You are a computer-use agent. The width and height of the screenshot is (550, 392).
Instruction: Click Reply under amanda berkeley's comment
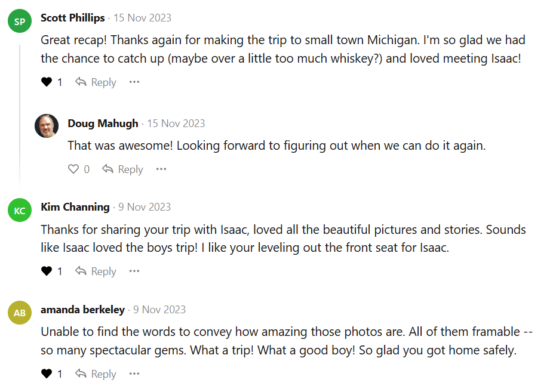click(96, 374)
